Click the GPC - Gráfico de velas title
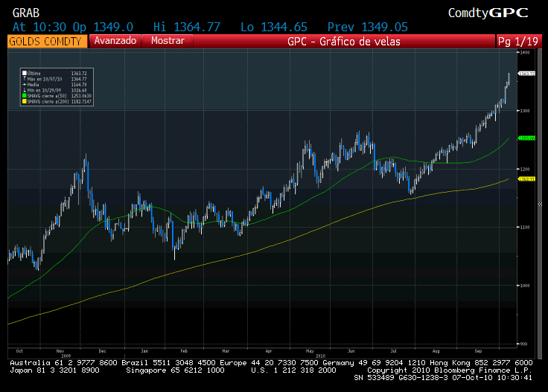Image resolution: width=548 pixels, height=392 pixels. 343,42
